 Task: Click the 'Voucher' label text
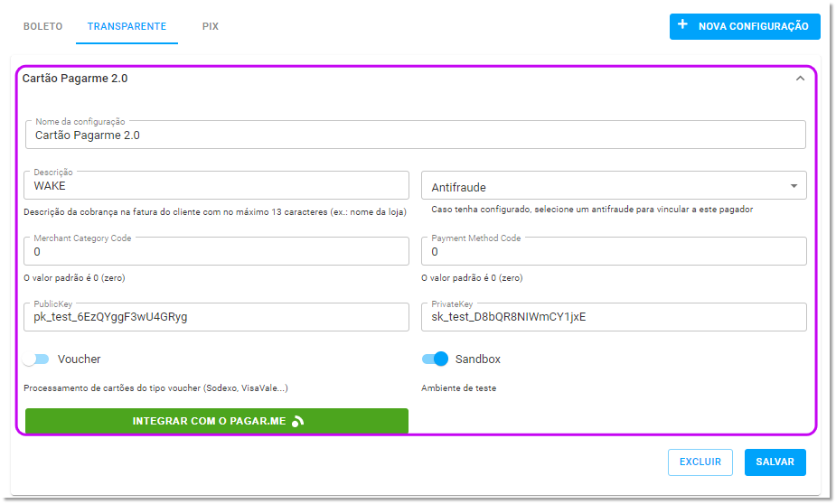79,359
